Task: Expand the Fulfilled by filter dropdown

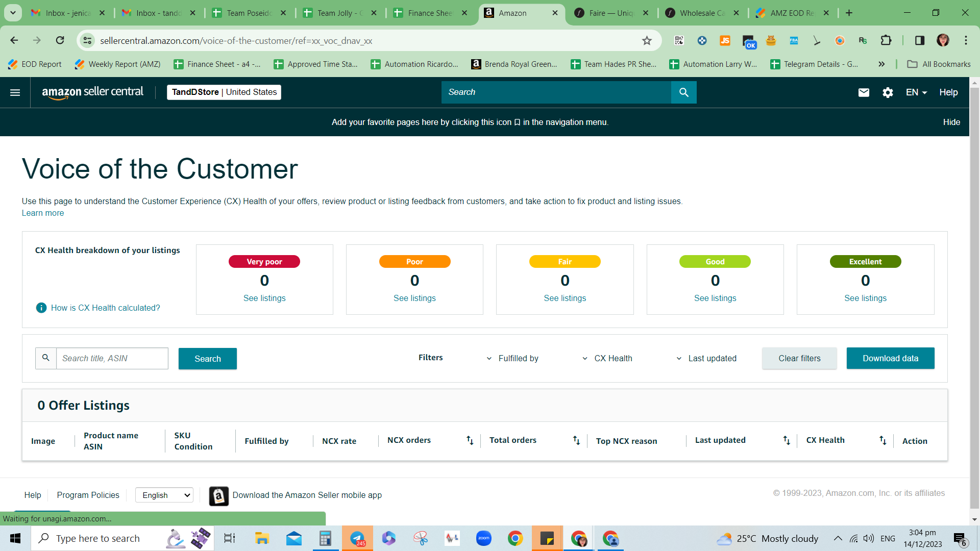Action: tap(513, 358)
